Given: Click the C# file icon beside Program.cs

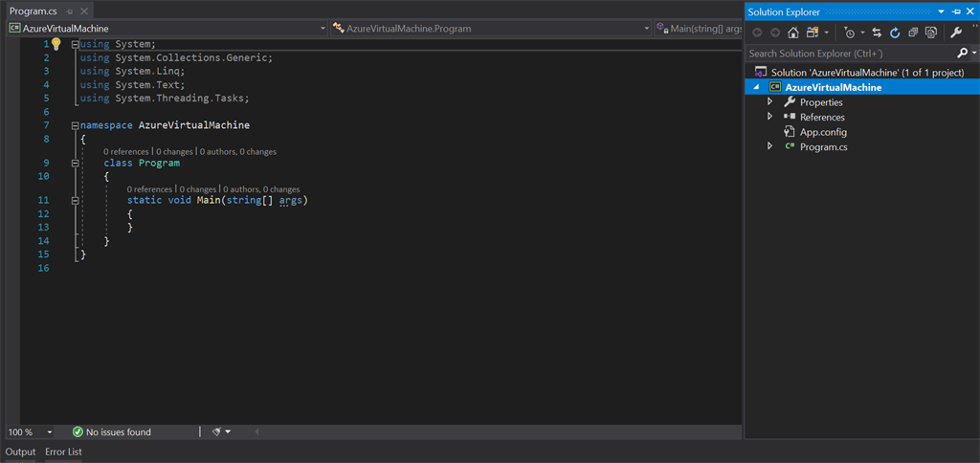Looking at the screenshot, I should tap(790, 146).
